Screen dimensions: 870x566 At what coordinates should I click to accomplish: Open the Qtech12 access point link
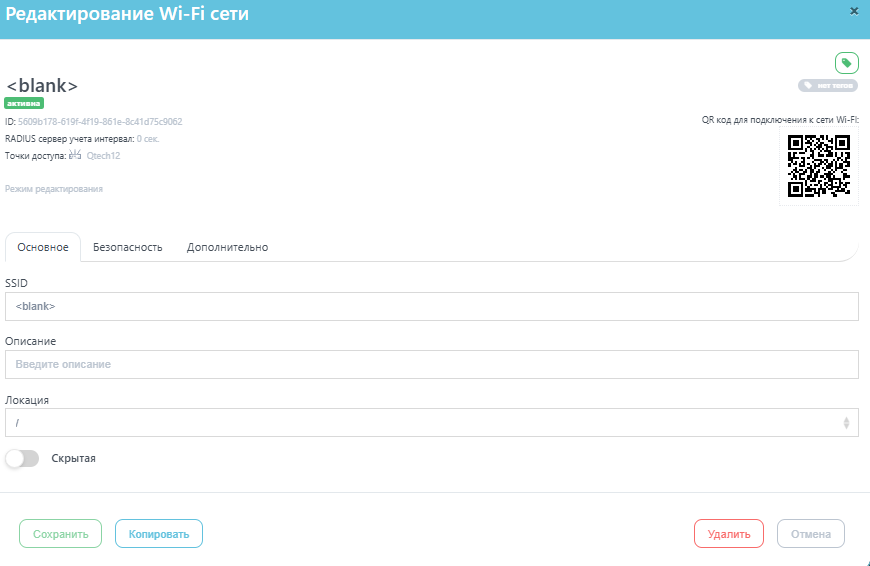[103, 156]
